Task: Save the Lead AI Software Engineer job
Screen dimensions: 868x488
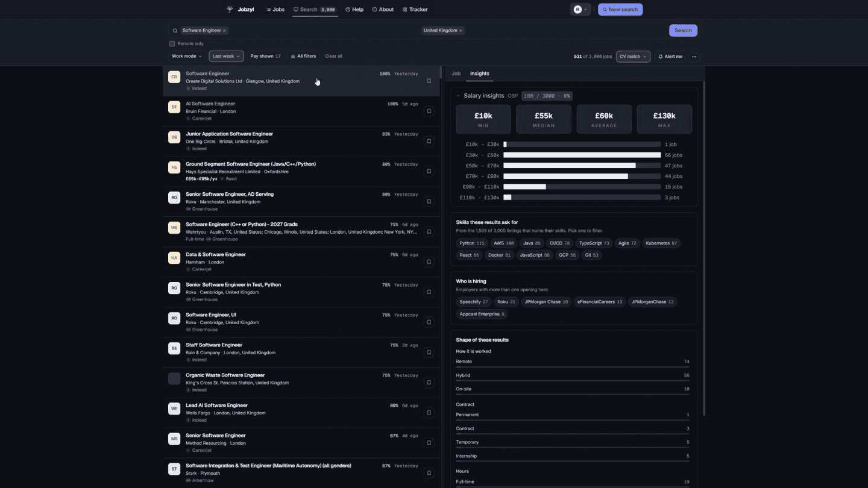Action: 429,413
